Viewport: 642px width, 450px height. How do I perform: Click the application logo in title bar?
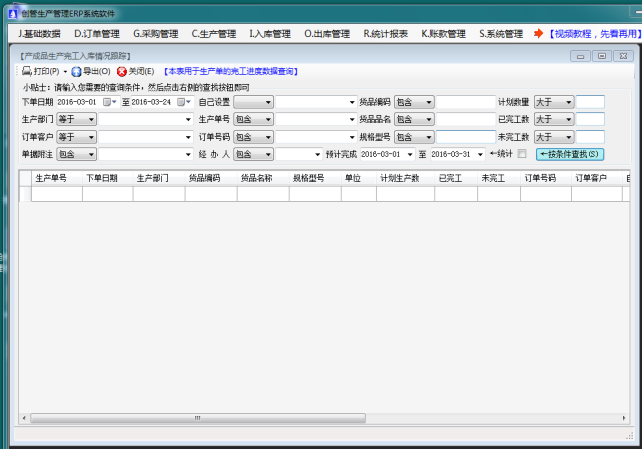click(11, 11)
